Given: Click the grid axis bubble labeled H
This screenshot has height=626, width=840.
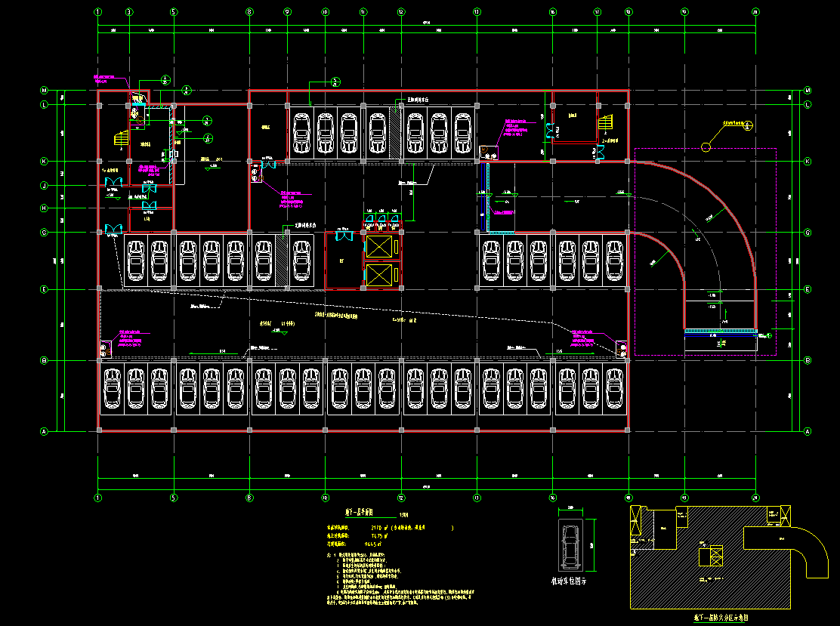Looking at the screenshot, I should pyautogui.click(x=44, y=208).
